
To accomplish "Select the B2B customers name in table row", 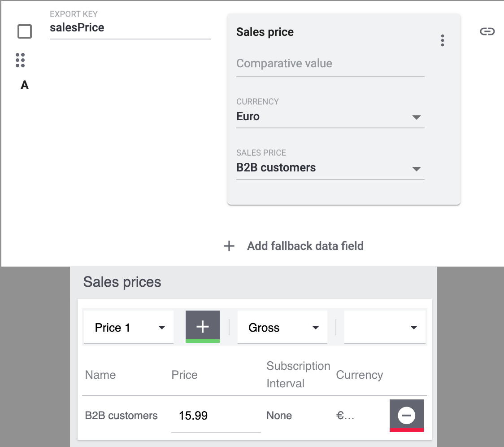I will (x=121, y=416).
